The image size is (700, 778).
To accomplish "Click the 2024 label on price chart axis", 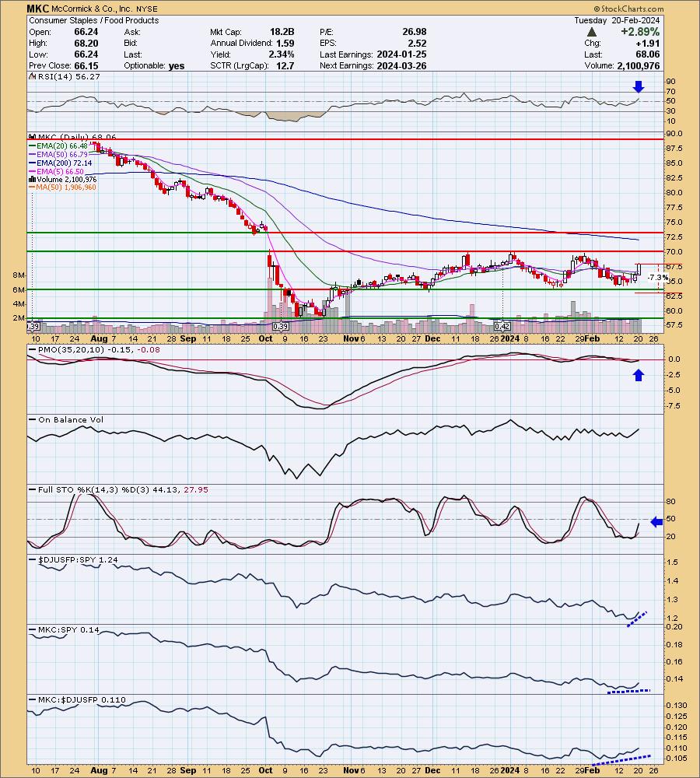I will 509,338.
